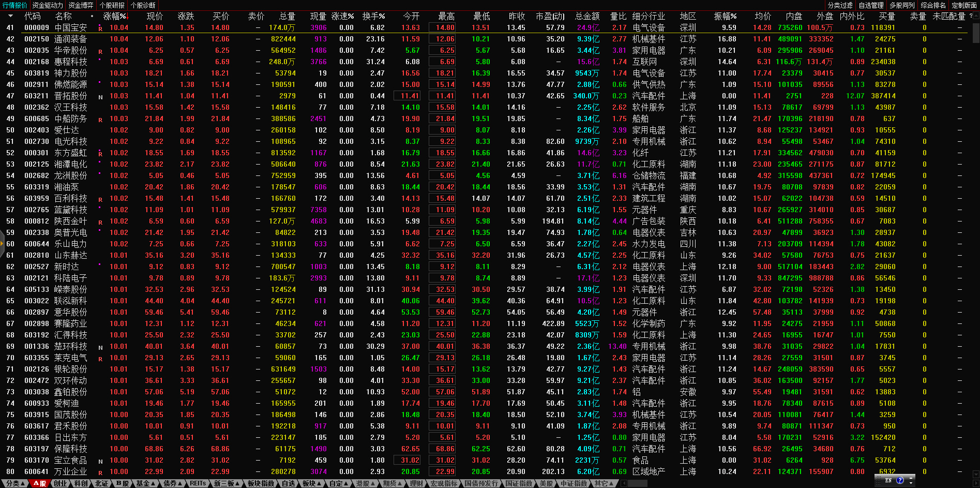Click the scroll-left arrow after 其它 tab
Image resolution: width=980 pixels, height=488 pixels.
click(624, 483)
